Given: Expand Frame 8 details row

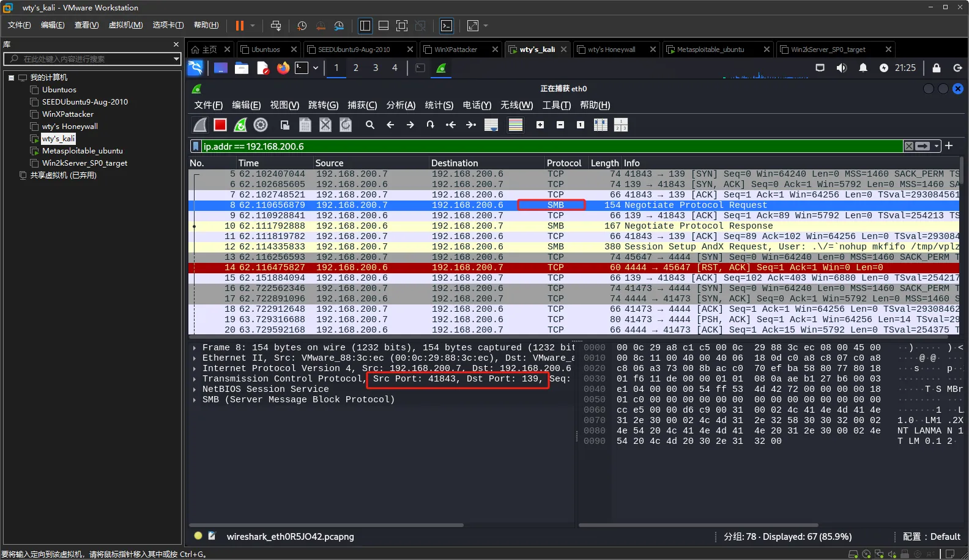Looking at the screenshot, I should tap(195, 348).
